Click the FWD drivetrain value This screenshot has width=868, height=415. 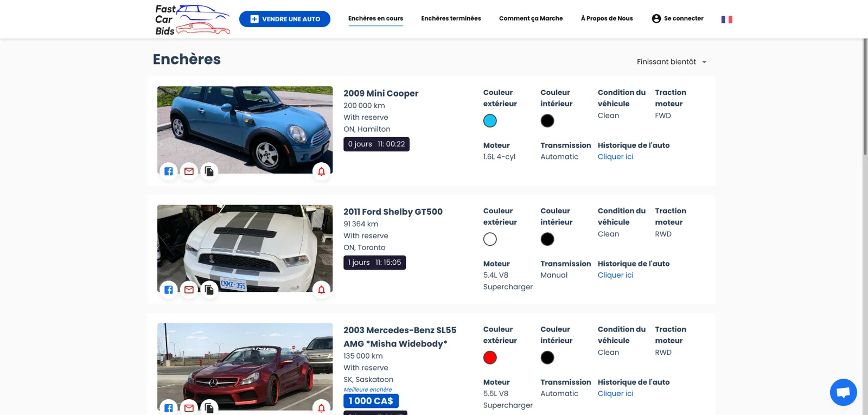point(663,116)
